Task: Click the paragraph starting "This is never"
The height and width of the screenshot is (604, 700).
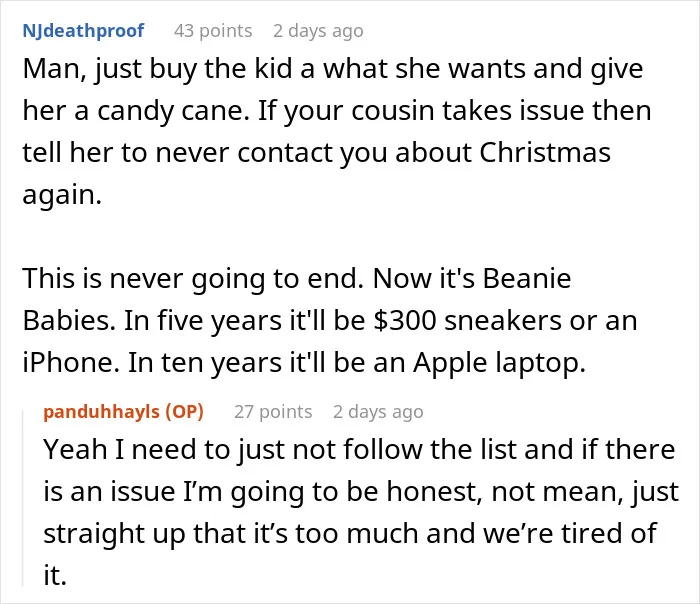Action: tap(330, 320)
